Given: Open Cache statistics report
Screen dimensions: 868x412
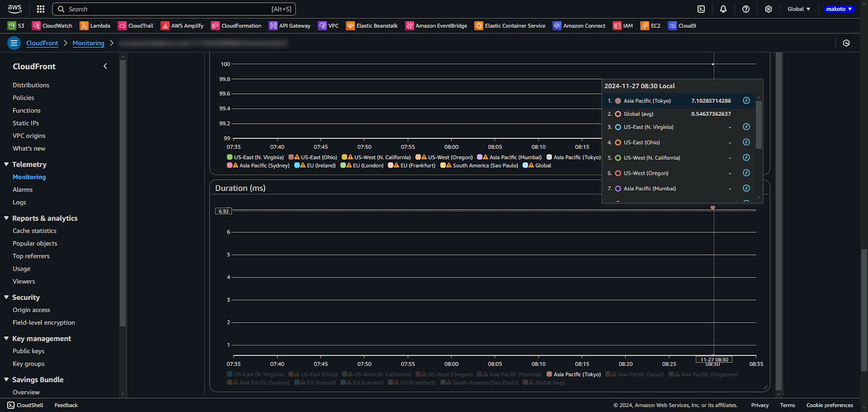Looking at the screenshot, I should click(35, 231).
